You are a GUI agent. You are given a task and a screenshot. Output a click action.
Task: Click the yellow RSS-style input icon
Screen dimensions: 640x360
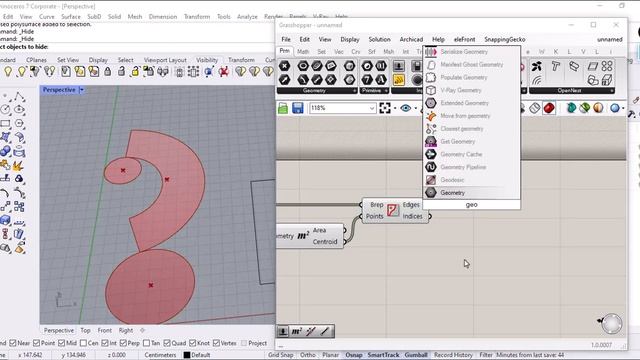coord(399,80)
